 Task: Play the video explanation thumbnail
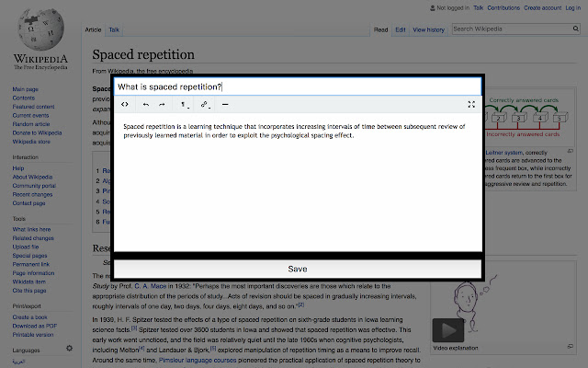click(x=447, y=329)
